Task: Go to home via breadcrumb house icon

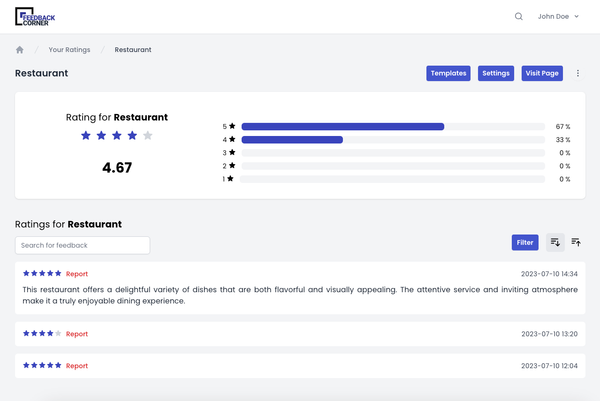Action: coord(20,49)
